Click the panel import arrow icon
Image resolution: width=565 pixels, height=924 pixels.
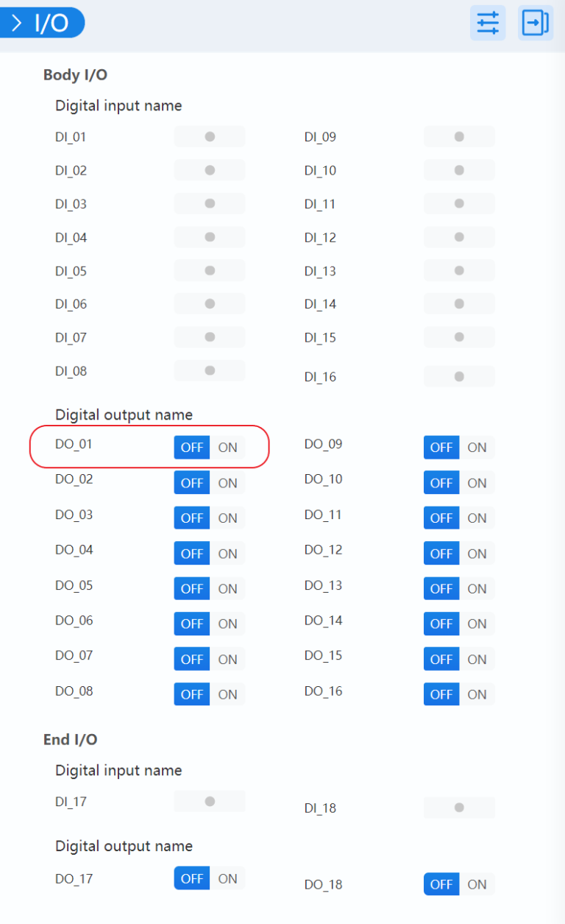535,23
